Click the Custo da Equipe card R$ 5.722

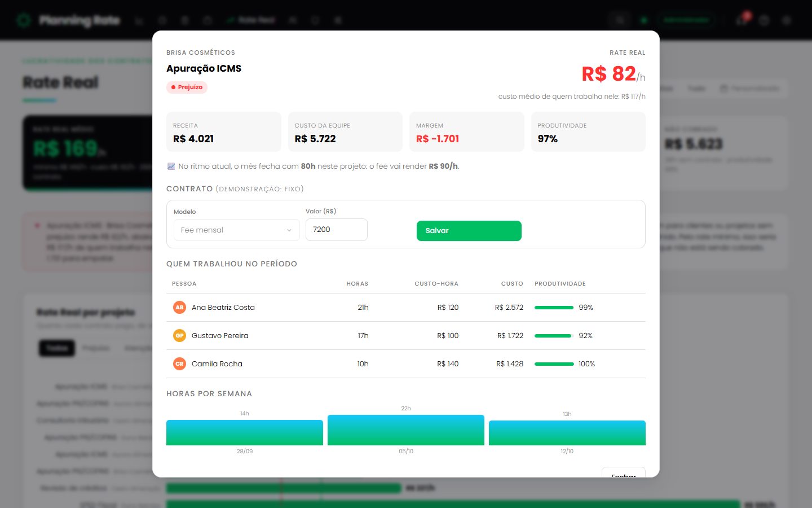[345, 132]
